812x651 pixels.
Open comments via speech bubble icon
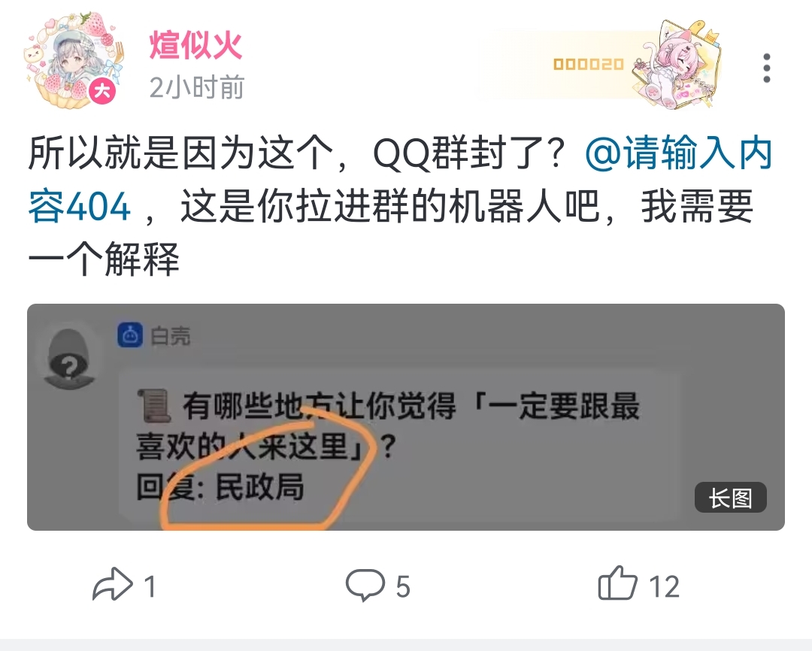click(x=365, y=585)
